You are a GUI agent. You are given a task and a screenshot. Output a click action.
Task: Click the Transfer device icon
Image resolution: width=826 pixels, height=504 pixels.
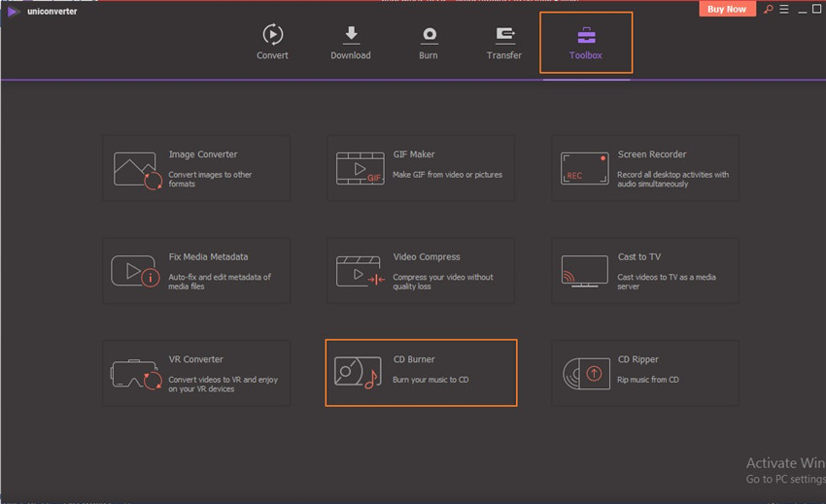pos(505,35)
